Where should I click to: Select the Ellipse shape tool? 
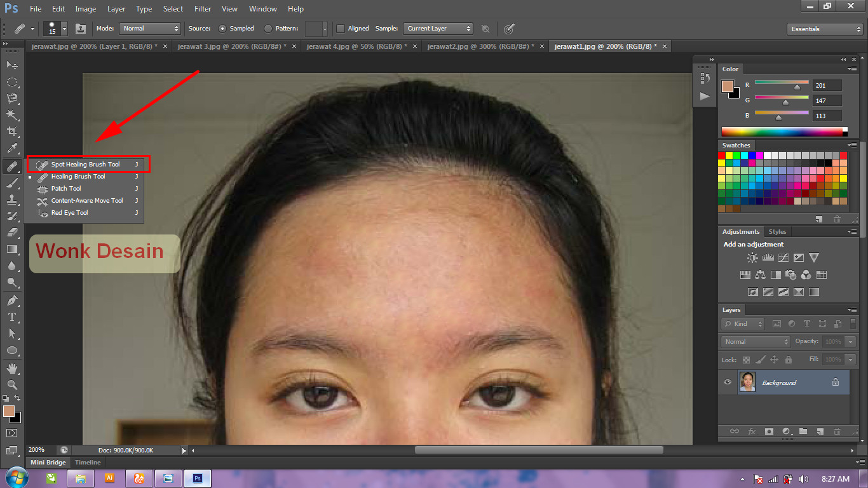point(12,350)
